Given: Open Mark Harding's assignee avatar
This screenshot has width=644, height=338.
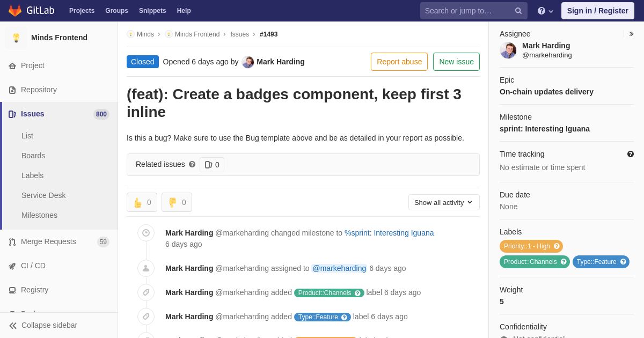Looking at the screenshot, I should [508, 50].
